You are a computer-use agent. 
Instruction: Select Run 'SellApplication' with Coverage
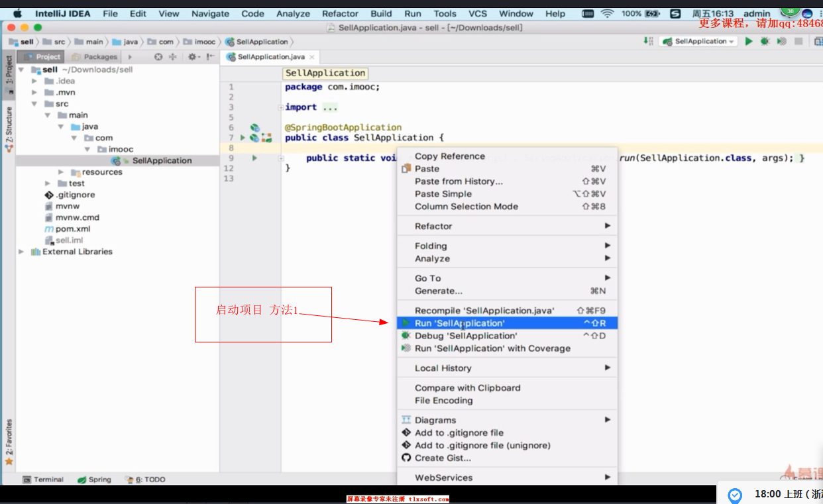[507, 348]
